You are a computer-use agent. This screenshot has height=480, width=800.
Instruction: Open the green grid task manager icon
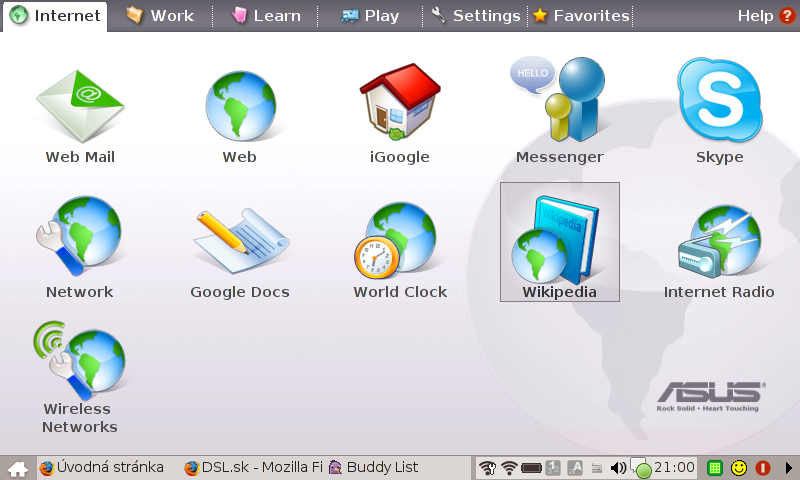click(x=715, y=468)
